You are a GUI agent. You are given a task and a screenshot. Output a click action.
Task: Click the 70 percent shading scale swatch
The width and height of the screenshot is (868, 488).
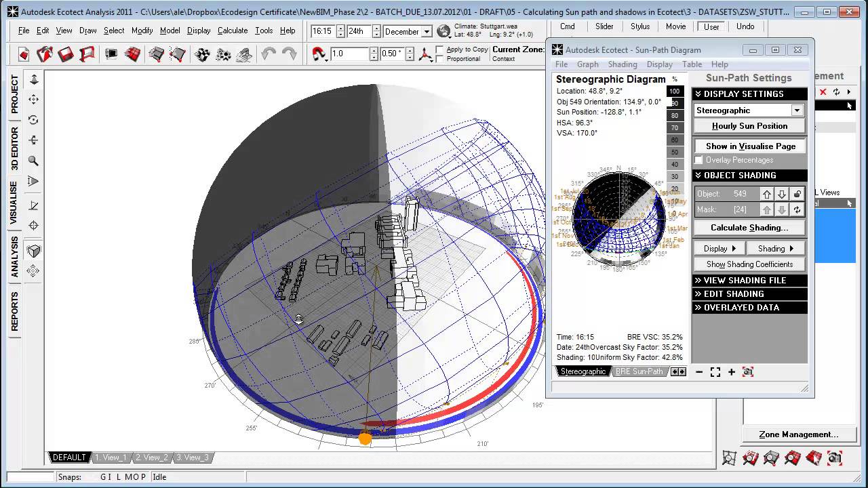click(674, 128)
